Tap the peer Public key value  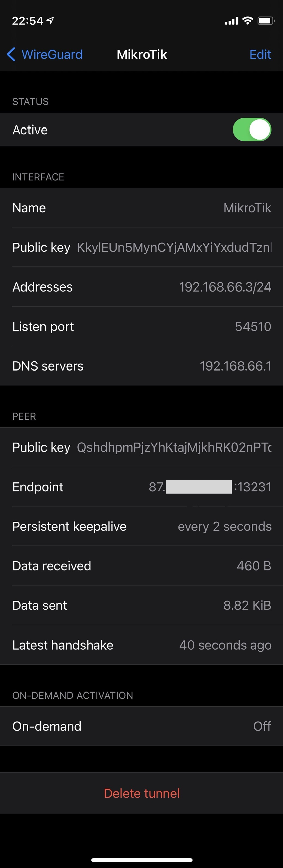click(174, 447)
